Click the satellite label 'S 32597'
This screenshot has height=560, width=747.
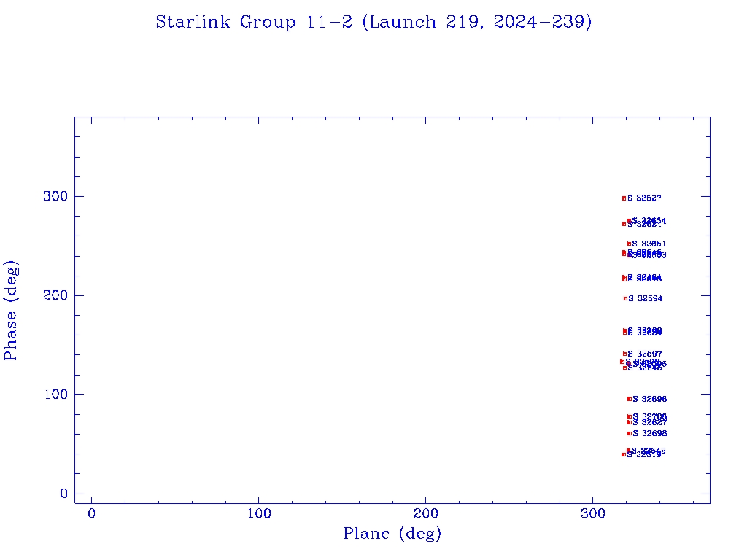click(x=645, y=354)
